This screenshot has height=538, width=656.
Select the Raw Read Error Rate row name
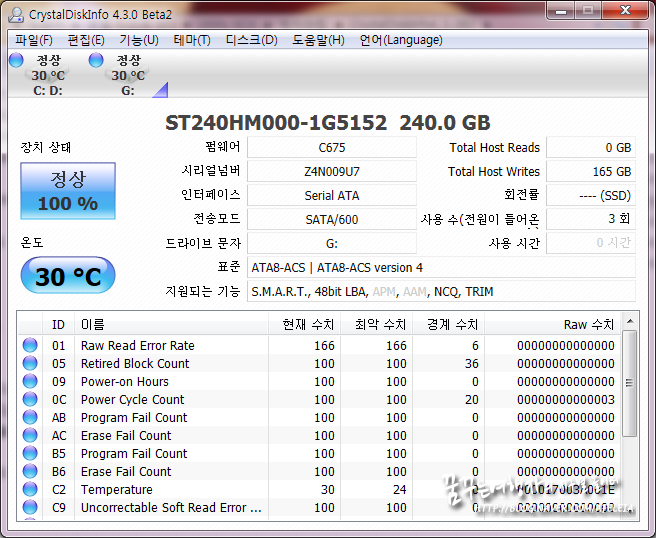(x=138, y=346)
